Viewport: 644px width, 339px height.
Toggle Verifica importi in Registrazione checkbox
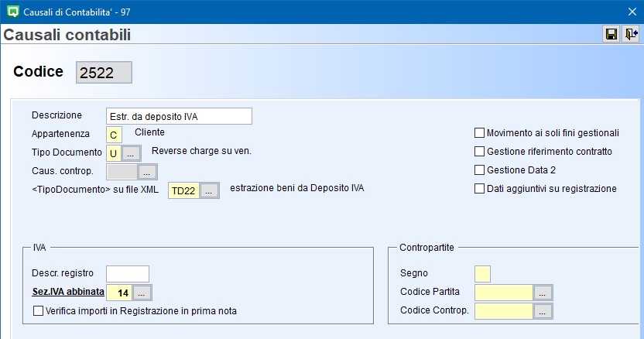(x=39, y=311)
